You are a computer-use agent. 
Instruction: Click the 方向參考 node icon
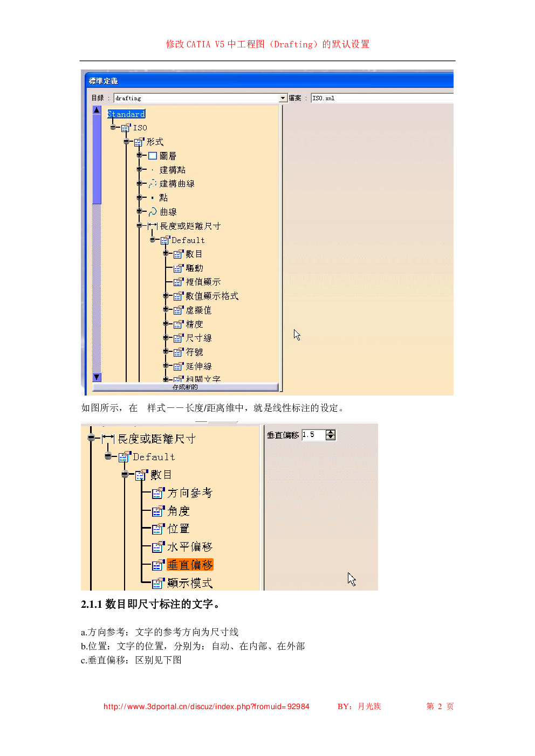158,493
